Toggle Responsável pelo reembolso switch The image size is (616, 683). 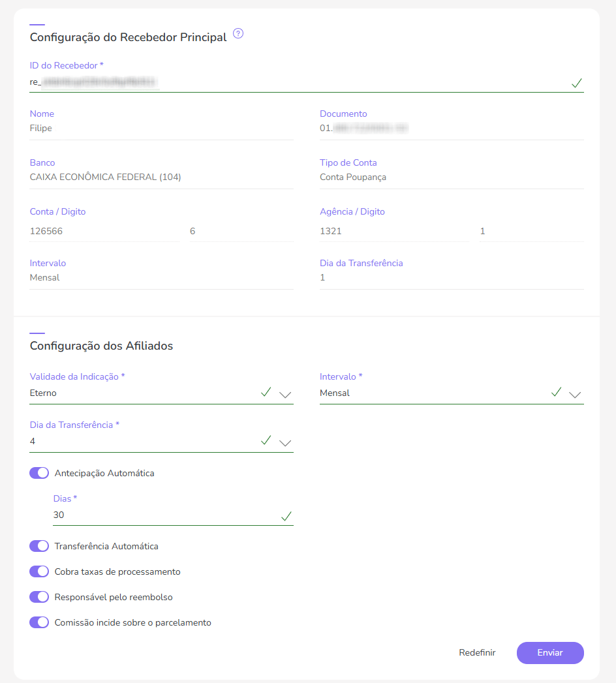pyautogui.click(x=39, y=597)
